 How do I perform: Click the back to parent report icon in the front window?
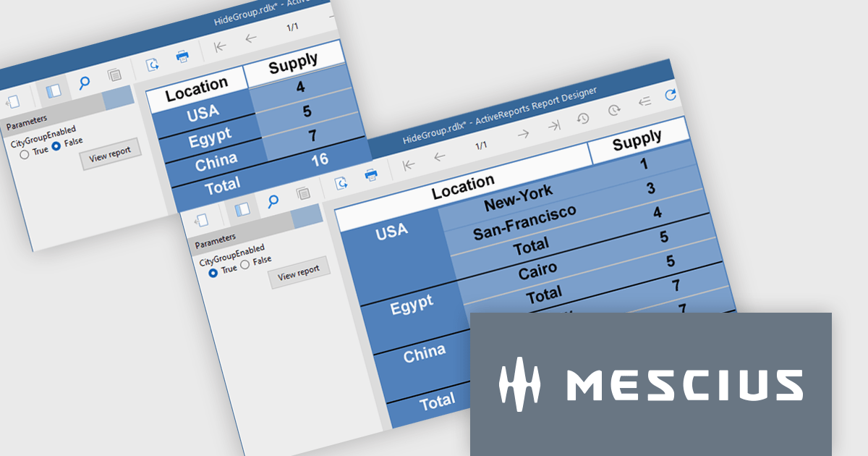coord(644,102)
